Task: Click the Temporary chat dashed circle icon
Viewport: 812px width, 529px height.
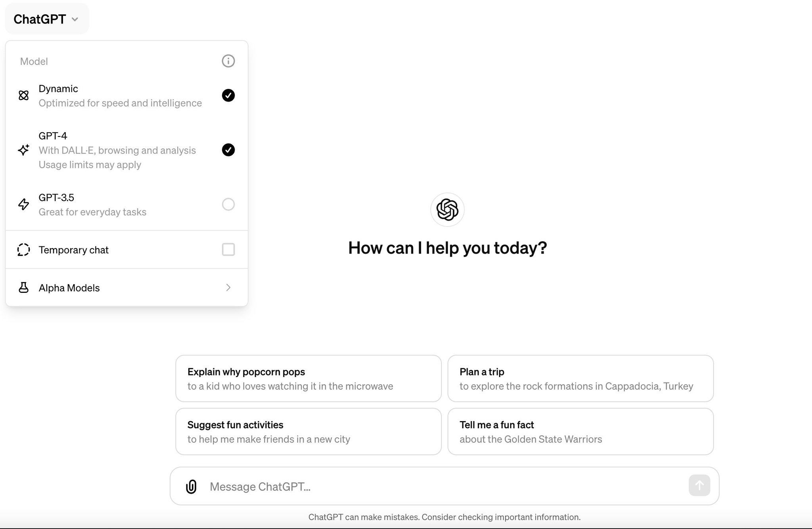Action: click(24, 250)
